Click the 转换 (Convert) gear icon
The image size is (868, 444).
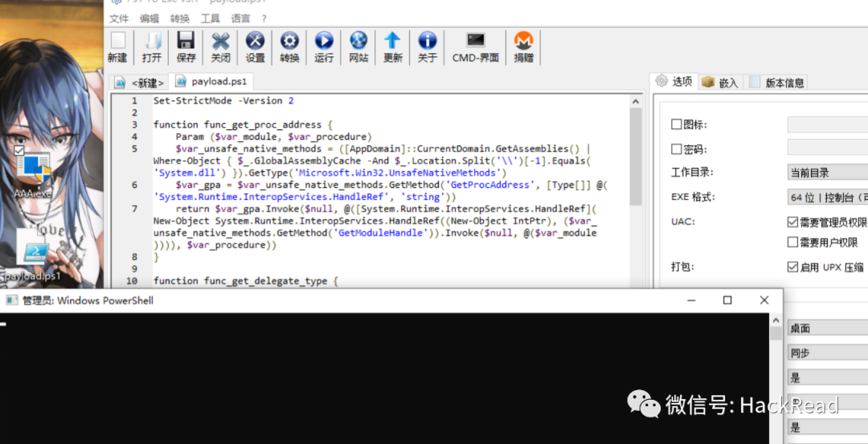point(289,47)
